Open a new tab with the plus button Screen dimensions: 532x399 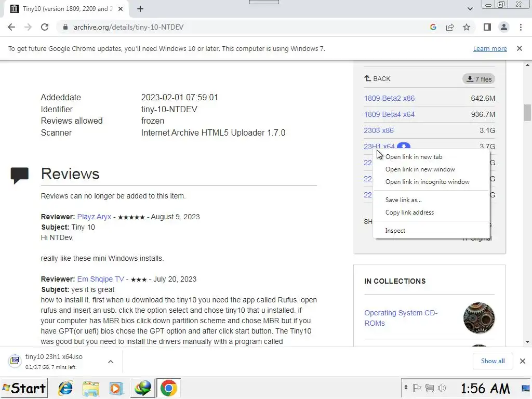click(x=140, y=9)
